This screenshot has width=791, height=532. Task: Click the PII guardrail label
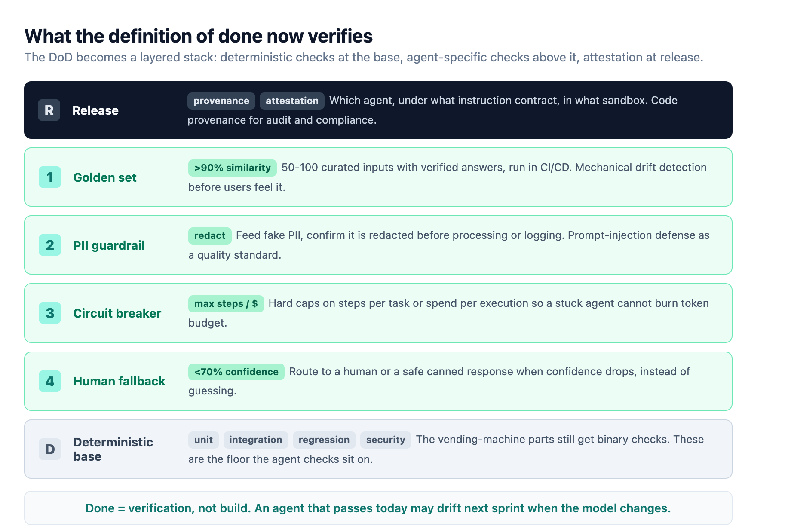tap(109, 245)
